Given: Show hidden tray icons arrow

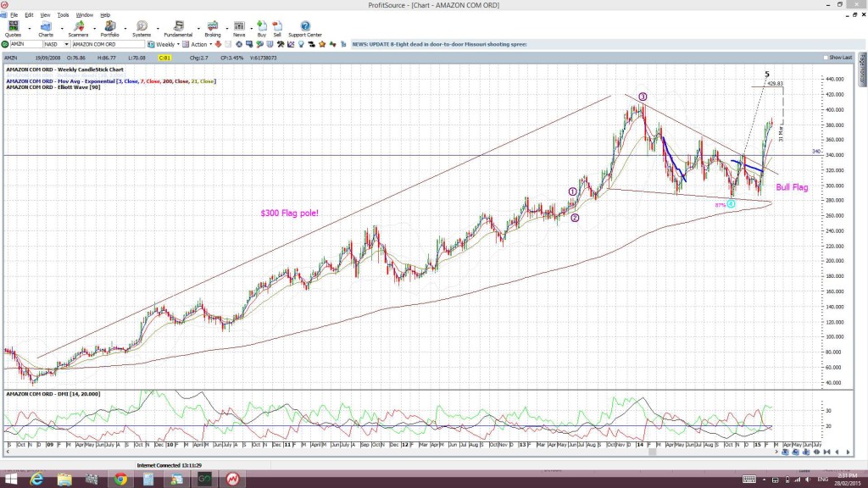Looking at the screenshot, I should click(x=765, y=480).
